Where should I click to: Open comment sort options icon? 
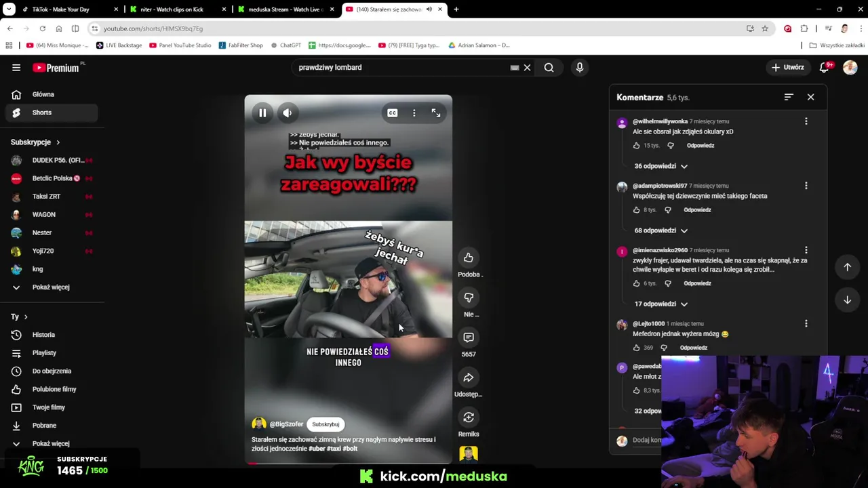click(x=789, y=97)
